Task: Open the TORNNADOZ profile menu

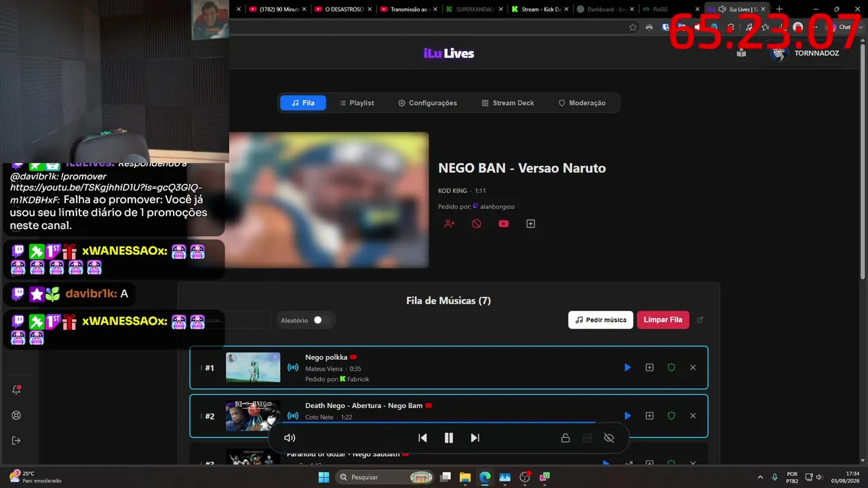Action: tap(805, 53)
